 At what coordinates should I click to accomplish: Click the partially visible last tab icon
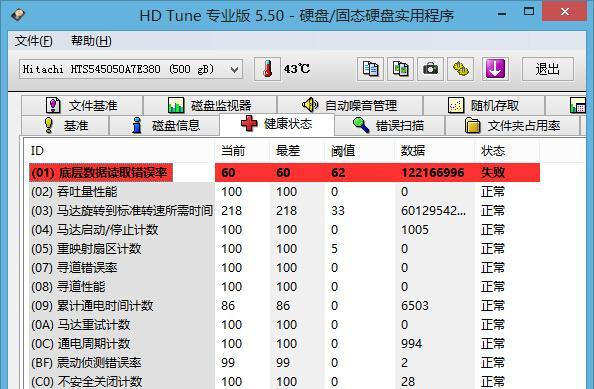pos(577,105)
